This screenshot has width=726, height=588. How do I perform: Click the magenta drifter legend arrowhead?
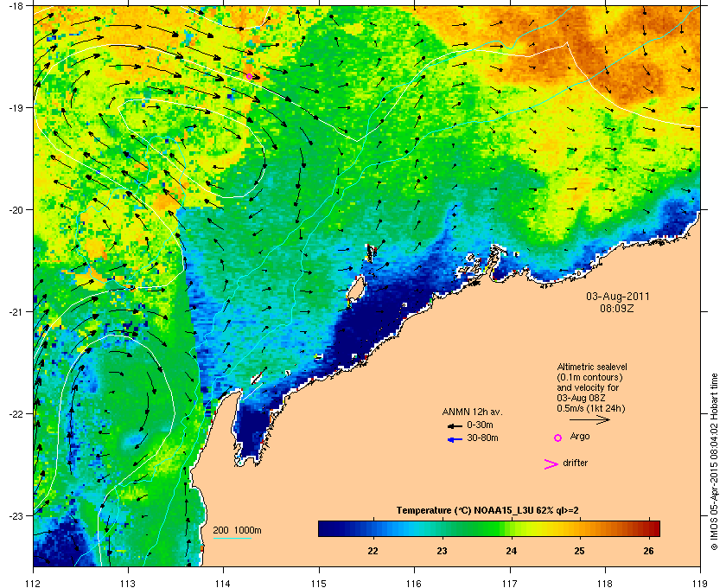(x=551, y=464)
